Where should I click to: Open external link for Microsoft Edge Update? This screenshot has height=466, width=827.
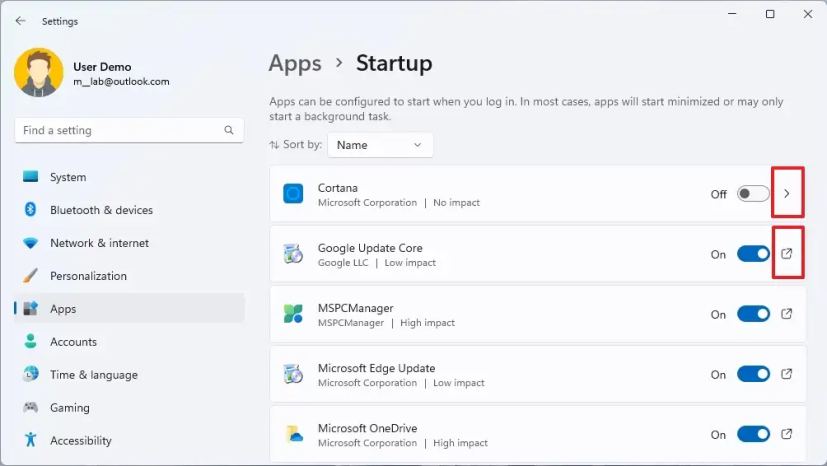(787, 374)
